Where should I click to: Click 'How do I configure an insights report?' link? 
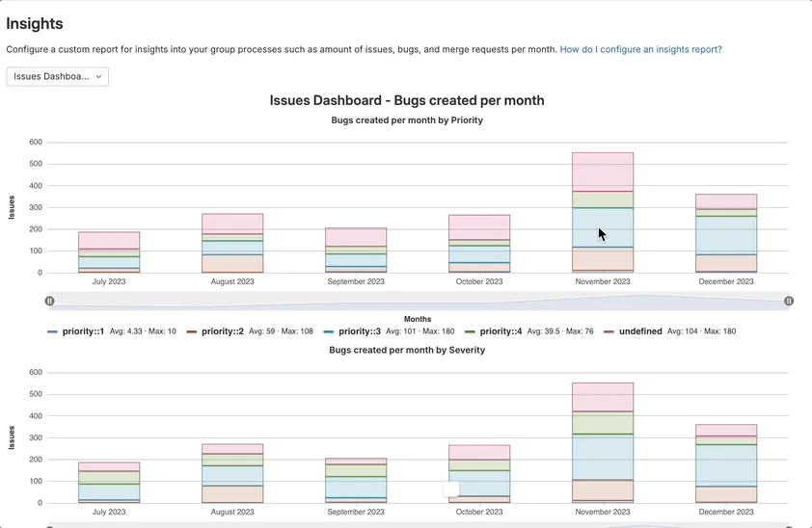640,49
